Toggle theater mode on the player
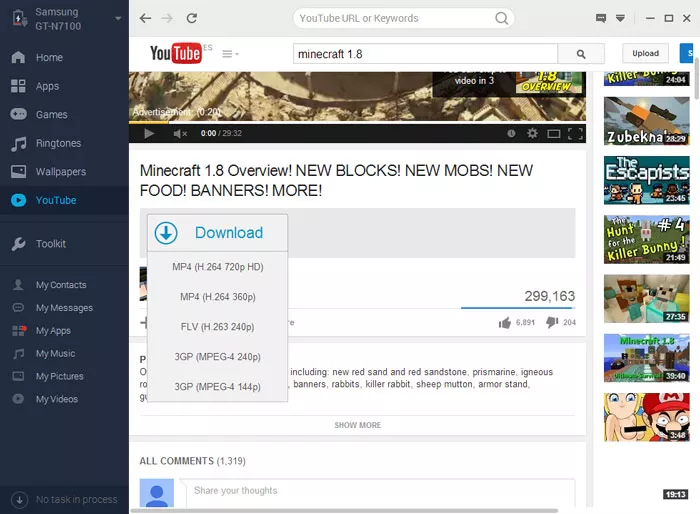Screen dimensions: 700x514 click(554, 134)
